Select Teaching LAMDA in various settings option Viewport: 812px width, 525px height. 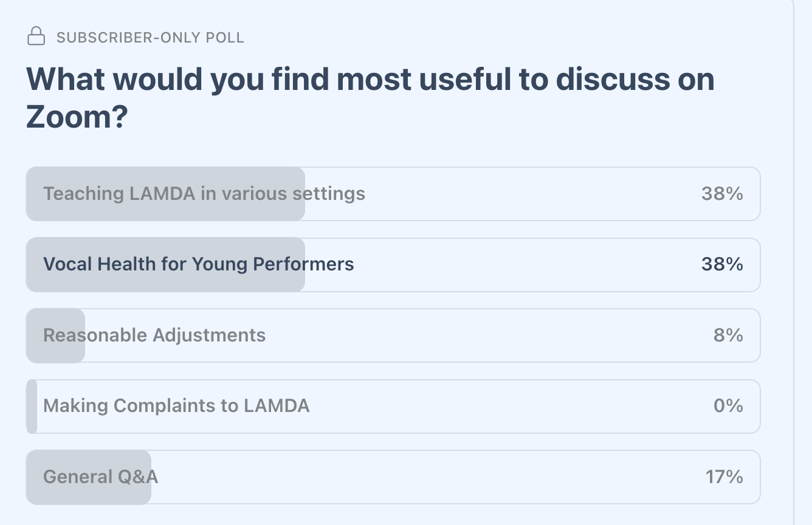click(204, 194)
